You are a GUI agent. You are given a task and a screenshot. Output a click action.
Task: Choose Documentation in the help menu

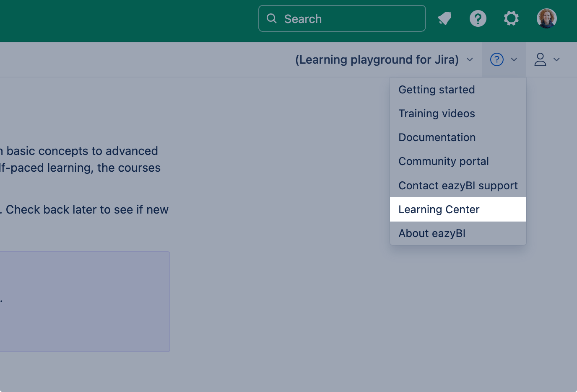(x=437, y=137)
